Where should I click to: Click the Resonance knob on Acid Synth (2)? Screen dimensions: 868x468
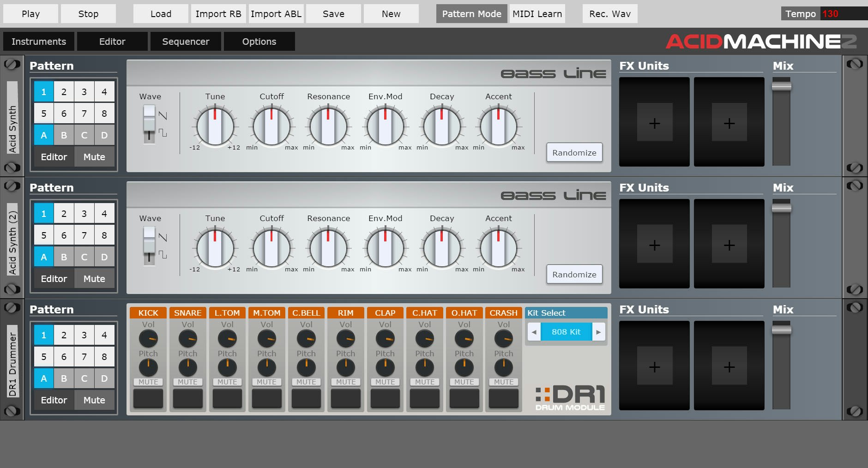tap(328, 247)
